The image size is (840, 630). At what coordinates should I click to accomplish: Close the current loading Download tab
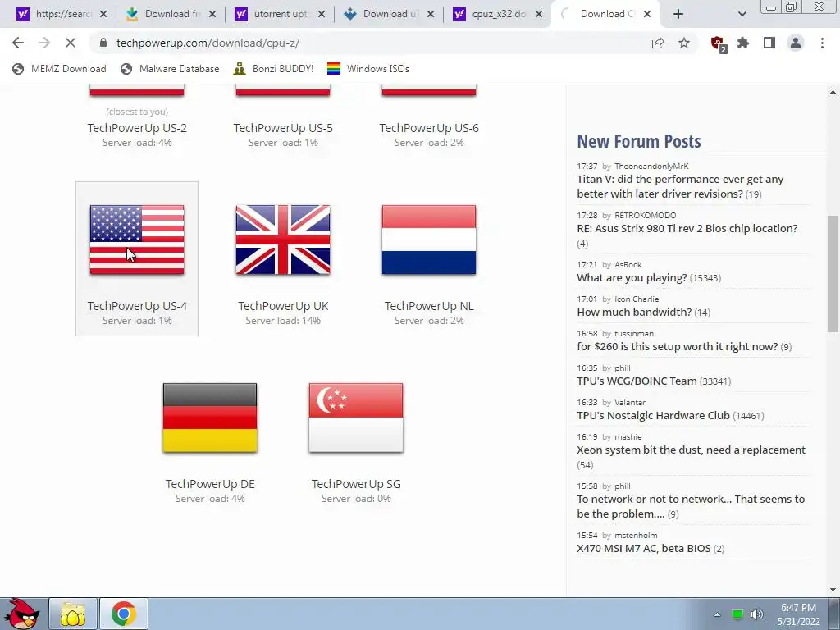tap(647, 14)
